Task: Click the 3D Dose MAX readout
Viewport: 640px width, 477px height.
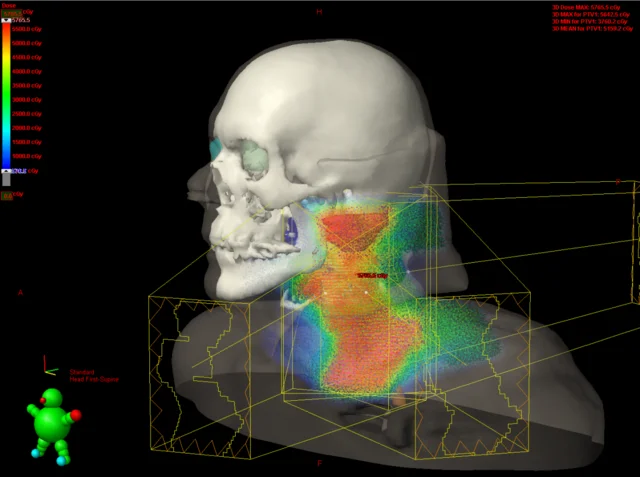Action: tap(586, 7)
